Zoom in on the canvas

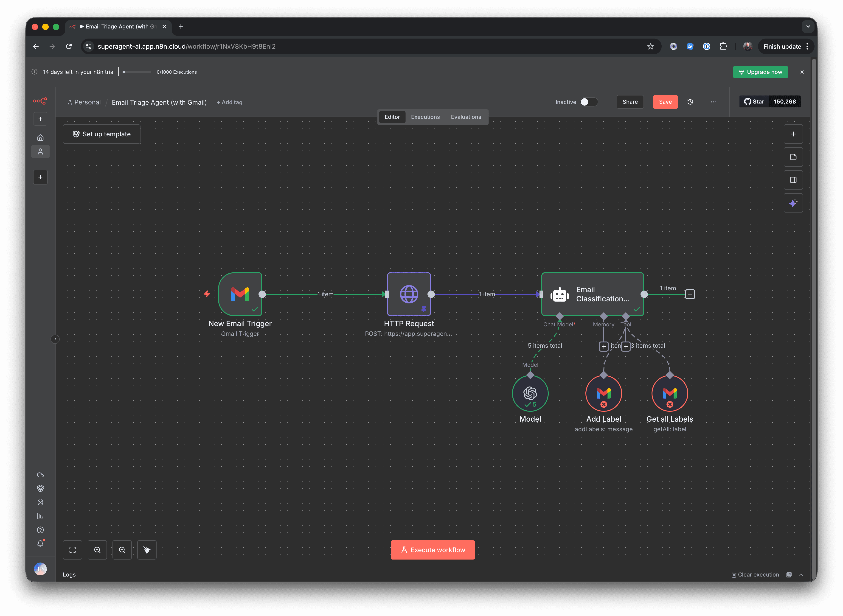(x=97, y=550)
